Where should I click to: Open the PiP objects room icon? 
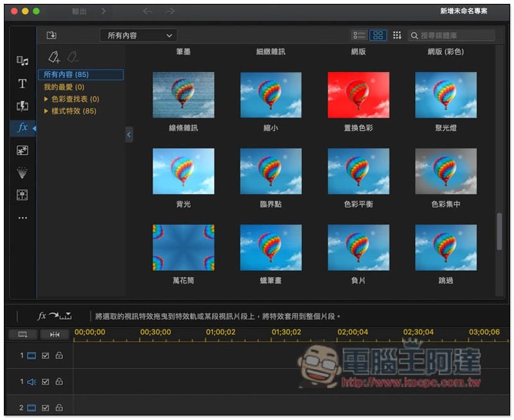tap(21, 150)
